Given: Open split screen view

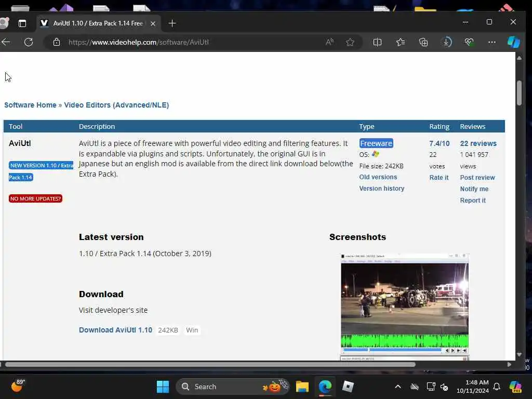Looking at the screenshot, I should (377, 42).
